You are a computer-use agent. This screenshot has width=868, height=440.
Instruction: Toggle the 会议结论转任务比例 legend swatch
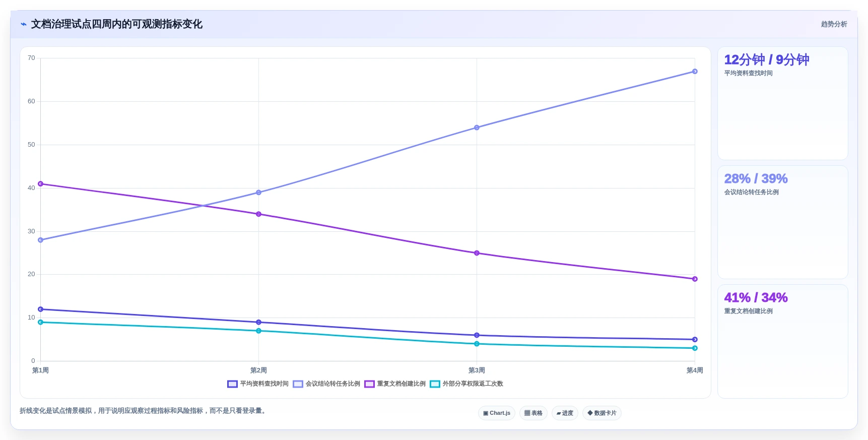(298, 384)
